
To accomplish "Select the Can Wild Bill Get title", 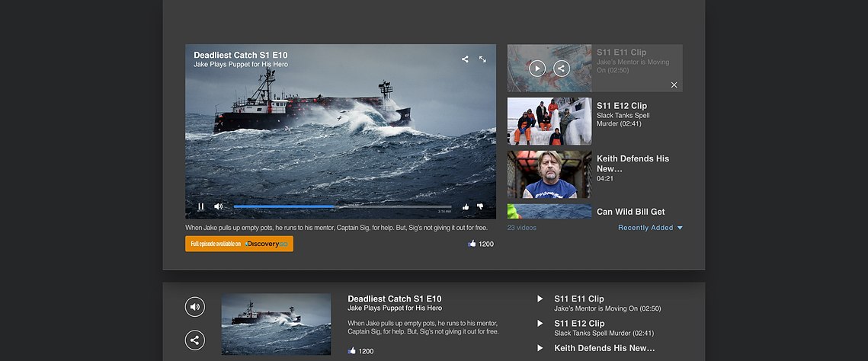I will click(630, 212).
